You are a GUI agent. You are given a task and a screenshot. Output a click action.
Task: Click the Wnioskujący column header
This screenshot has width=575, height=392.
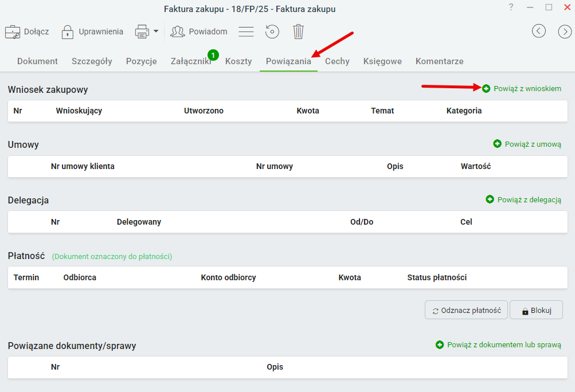[x=79, y=111]
